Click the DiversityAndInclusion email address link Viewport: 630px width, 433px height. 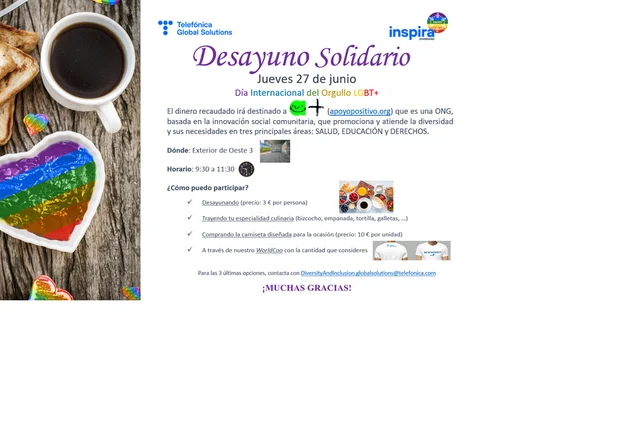tap(368, 272)
